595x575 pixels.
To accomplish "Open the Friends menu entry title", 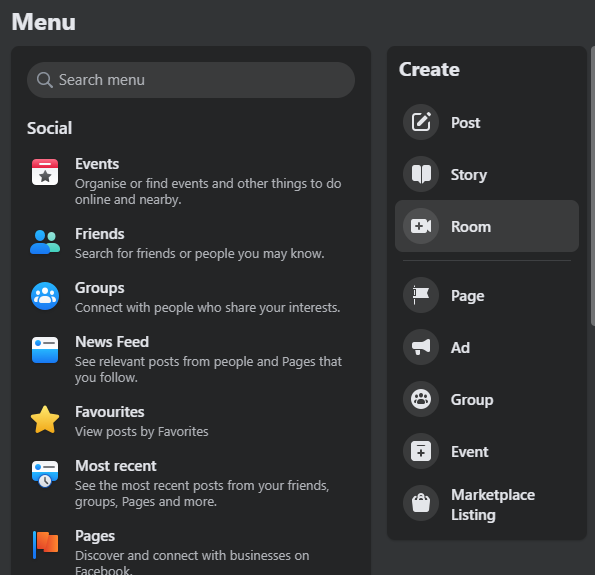I will point(100,234).
